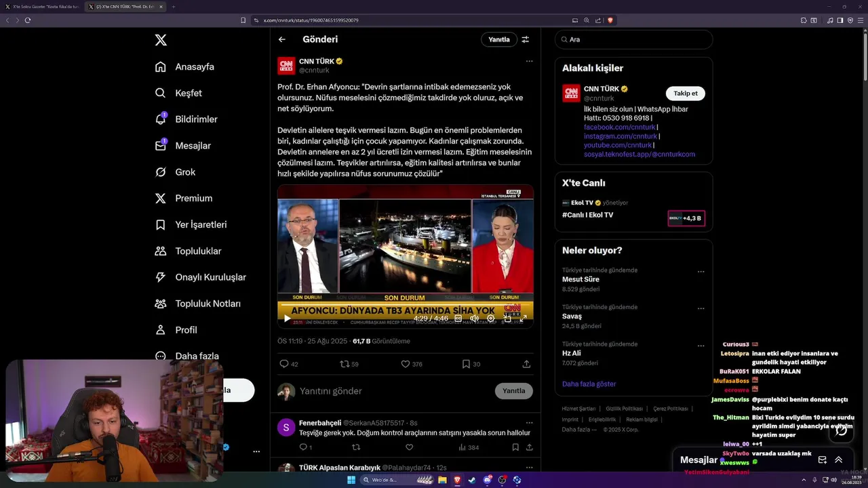Screen dimensions: 868x488
Task: Click Yanıtla button beside reply field
Action: (514, 391)
